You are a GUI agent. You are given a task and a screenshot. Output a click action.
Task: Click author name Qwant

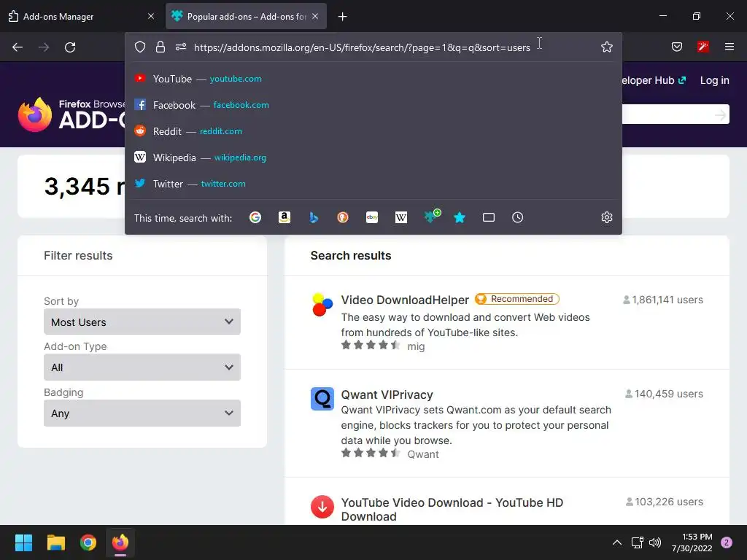[423, 454]
